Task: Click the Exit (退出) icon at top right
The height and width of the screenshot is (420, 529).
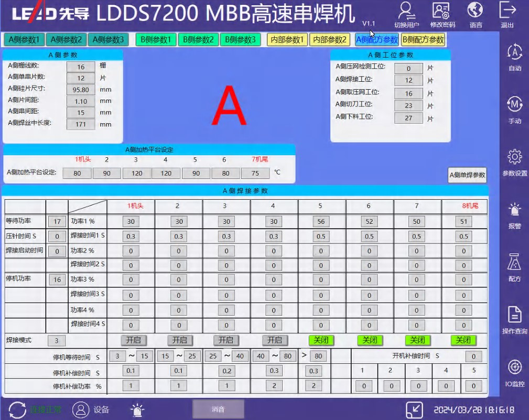Action: (507, 10)
